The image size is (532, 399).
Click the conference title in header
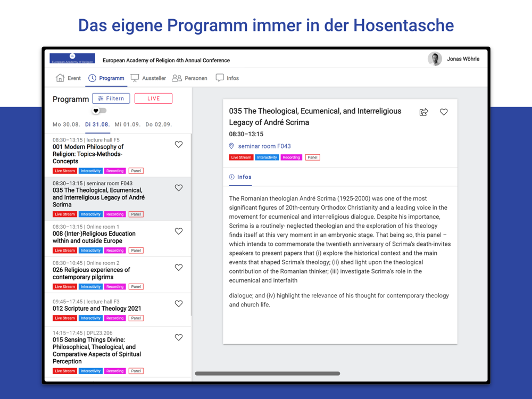pos(166,61)
